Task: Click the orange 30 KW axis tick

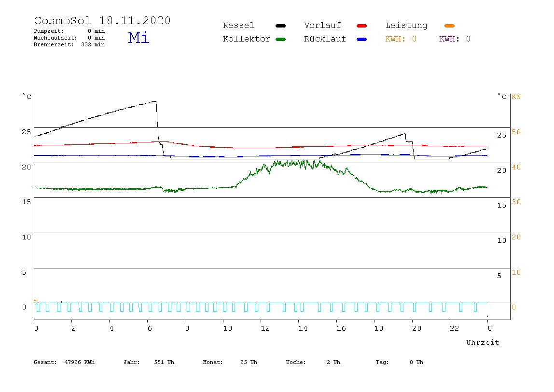Action: 516,202
